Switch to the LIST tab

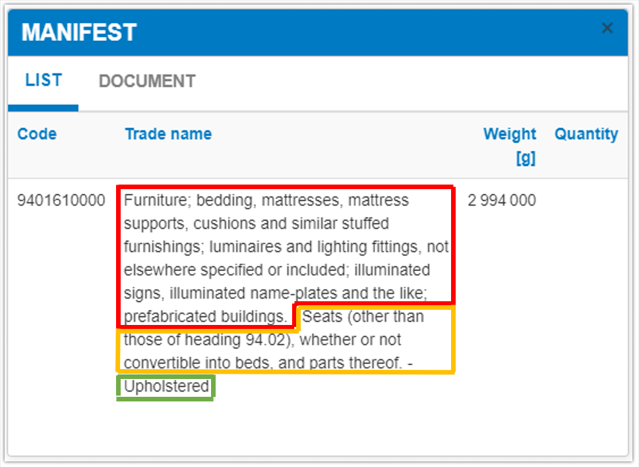pos(43,80)
